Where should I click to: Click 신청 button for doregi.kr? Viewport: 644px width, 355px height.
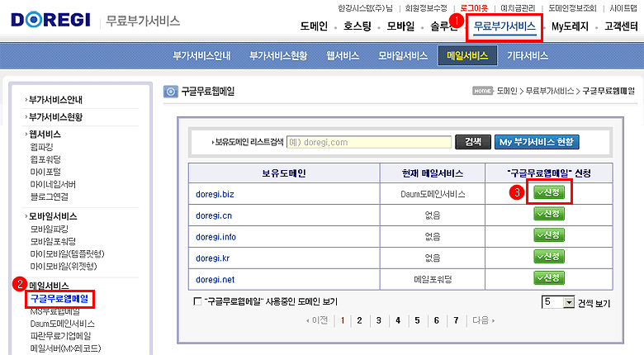(x=549, y=257)
